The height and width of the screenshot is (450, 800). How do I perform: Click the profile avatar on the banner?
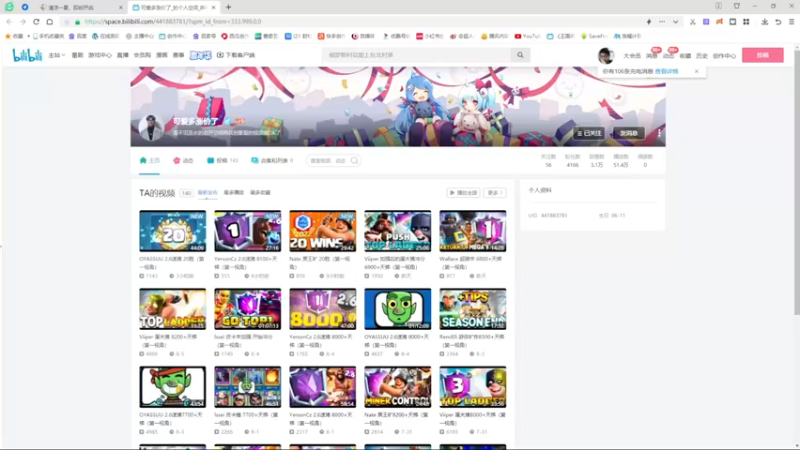pos(151,128)
